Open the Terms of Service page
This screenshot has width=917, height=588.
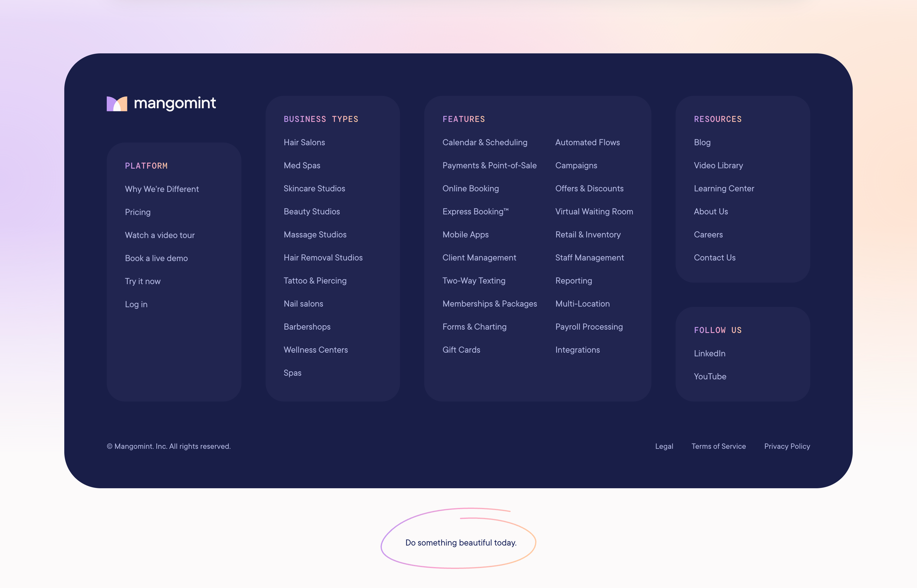point(719,446)
